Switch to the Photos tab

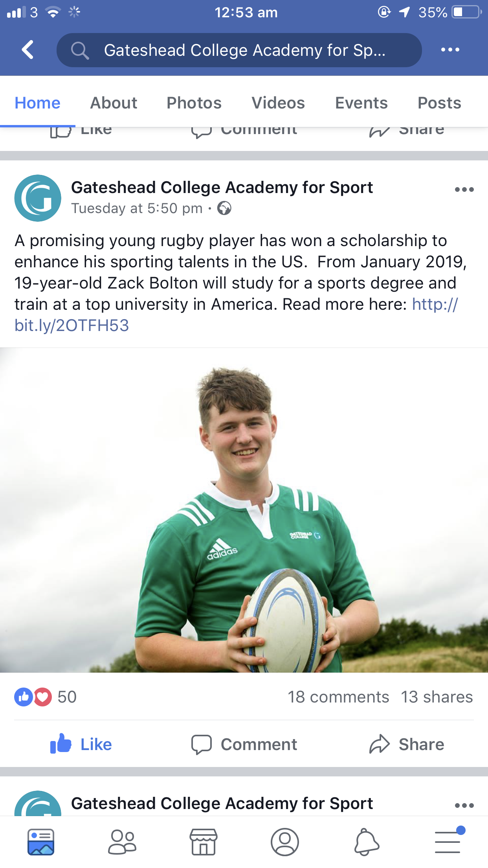click(194, 103)
